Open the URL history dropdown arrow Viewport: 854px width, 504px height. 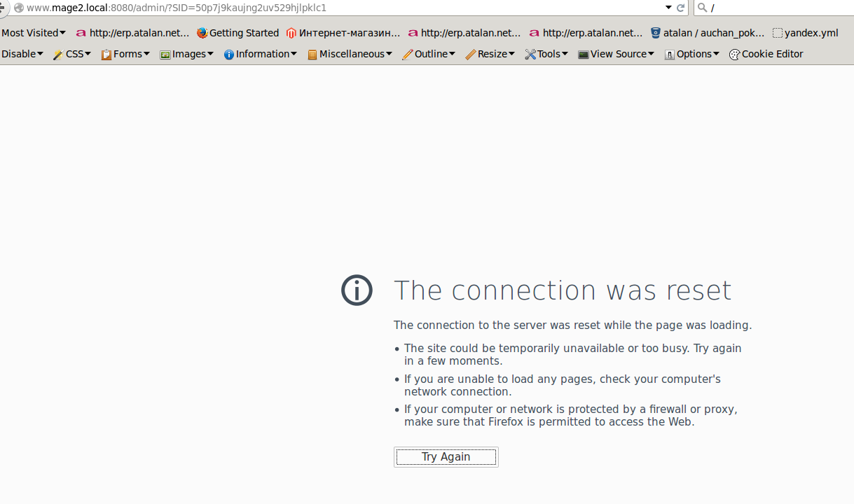pyautogui.click(x=668, y=8)
